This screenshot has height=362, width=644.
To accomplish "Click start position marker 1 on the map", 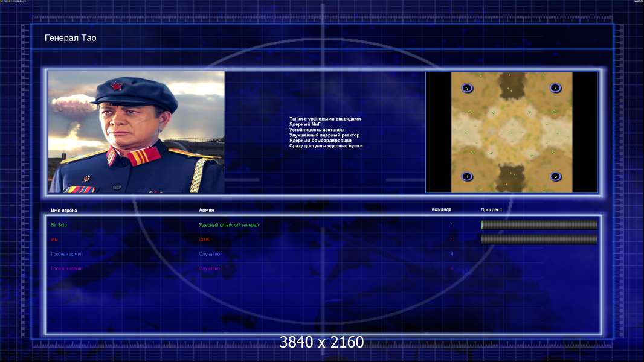I will pyautogui.click(x=467, y=177).
